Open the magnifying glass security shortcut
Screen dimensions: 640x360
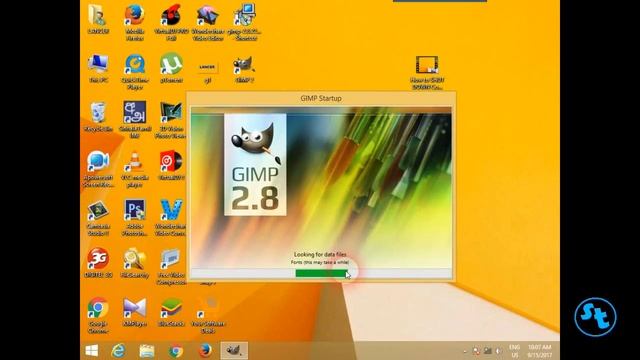click(135, 264)
